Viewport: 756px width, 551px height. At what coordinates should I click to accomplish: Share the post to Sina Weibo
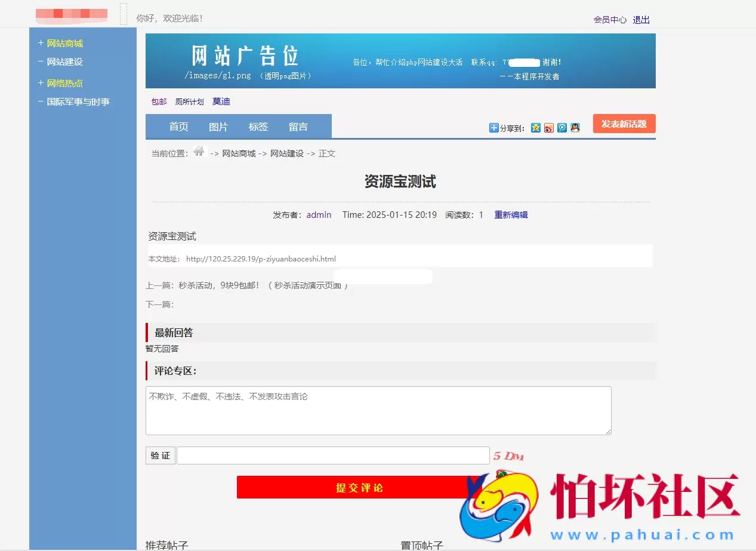tap(548, 128)
